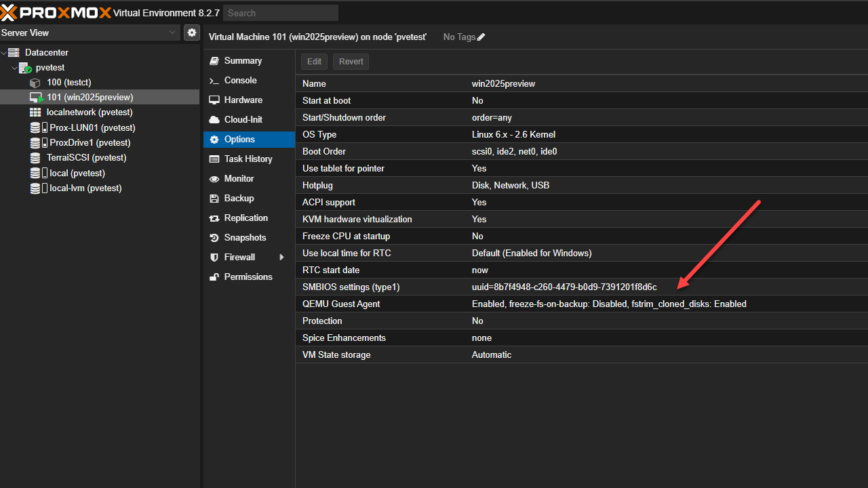Expand the Firewall submenu arrow

282,257
